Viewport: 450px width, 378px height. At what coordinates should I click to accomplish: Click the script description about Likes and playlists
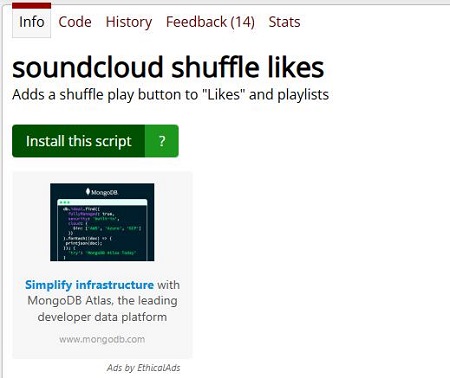(x=170, y=95)
